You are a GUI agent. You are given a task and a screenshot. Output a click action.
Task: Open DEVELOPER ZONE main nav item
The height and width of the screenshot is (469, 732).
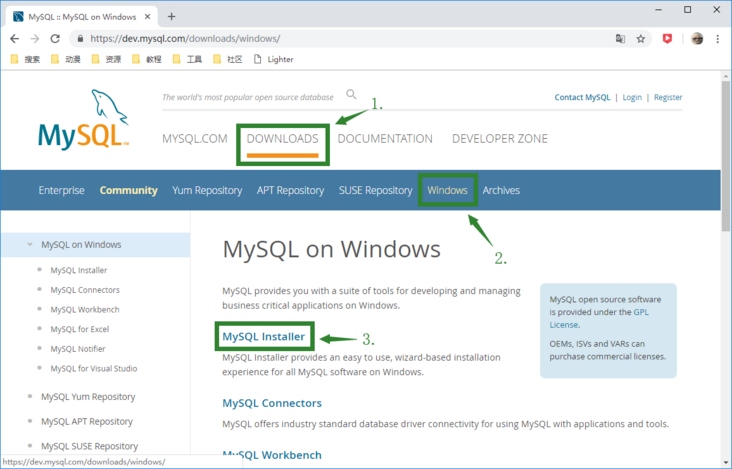click(x=500, y=139)
